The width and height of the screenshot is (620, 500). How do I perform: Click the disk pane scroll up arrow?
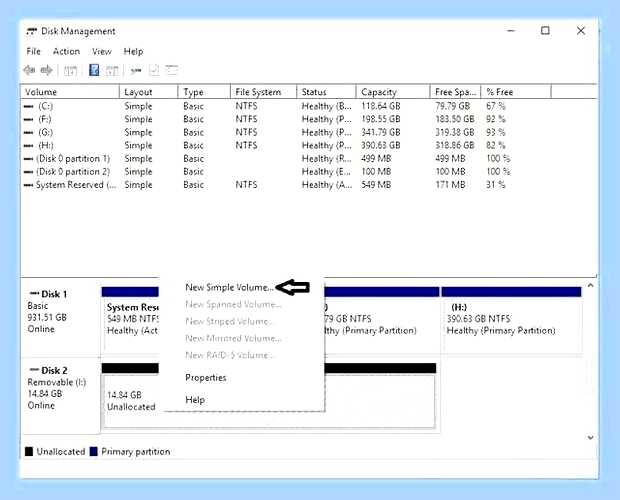click(x=590, y=285)
